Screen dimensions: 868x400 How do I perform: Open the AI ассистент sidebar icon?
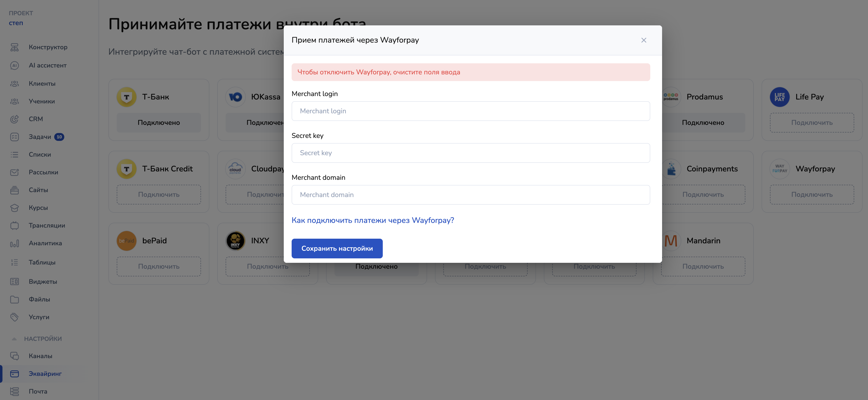(15, 65)
